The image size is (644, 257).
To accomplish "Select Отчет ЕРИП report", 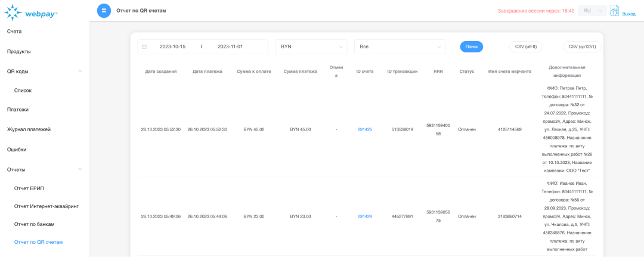I will coord(29,188).
